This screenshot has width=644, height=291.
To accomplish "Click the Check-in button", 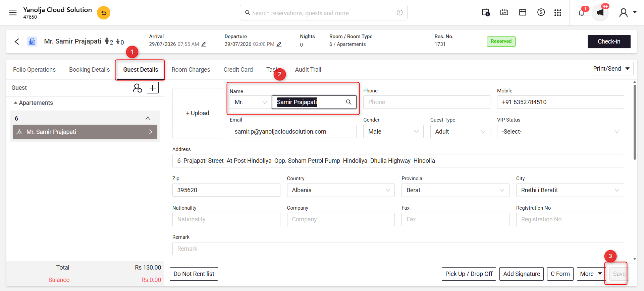I will coord(609,42).
